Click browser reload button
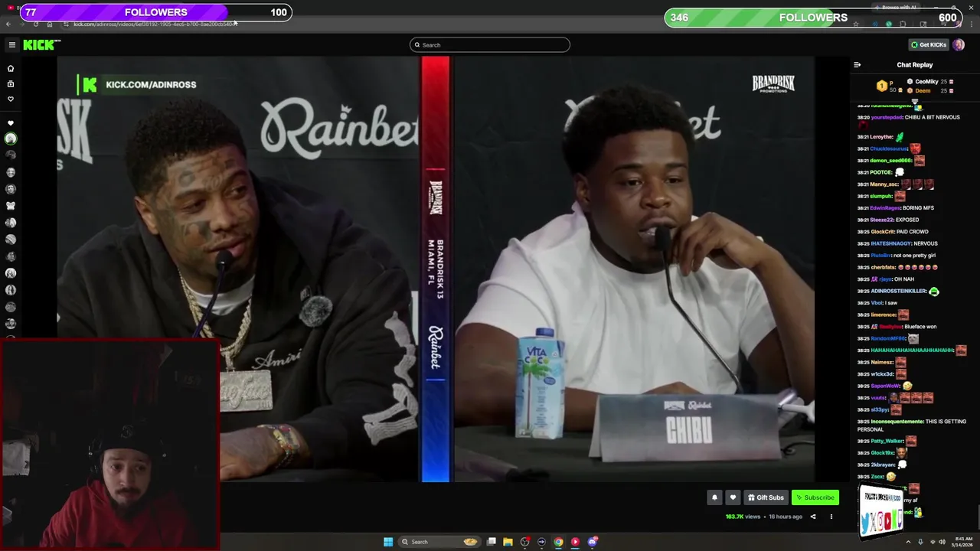The image size is (980, 551). 35,24
